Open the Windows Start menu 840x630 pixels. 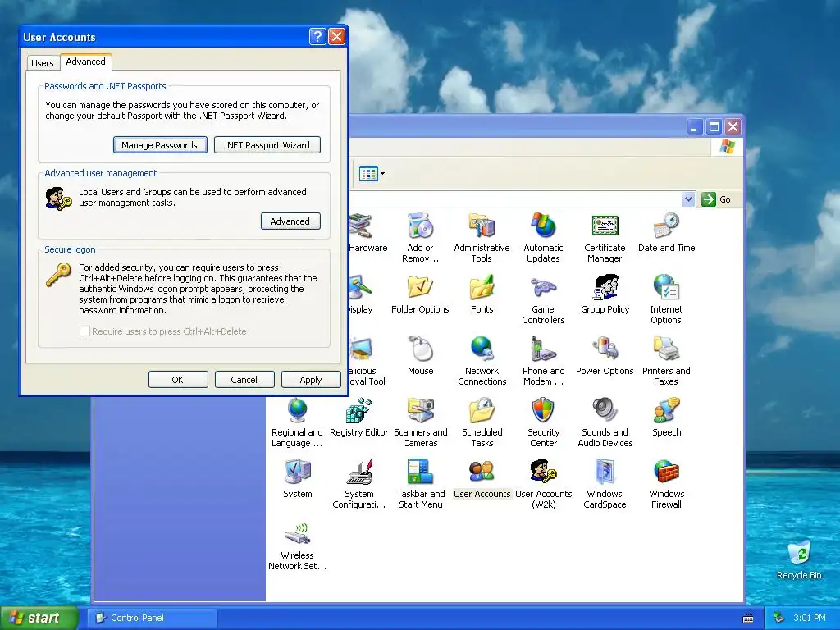tap(39, 618)
